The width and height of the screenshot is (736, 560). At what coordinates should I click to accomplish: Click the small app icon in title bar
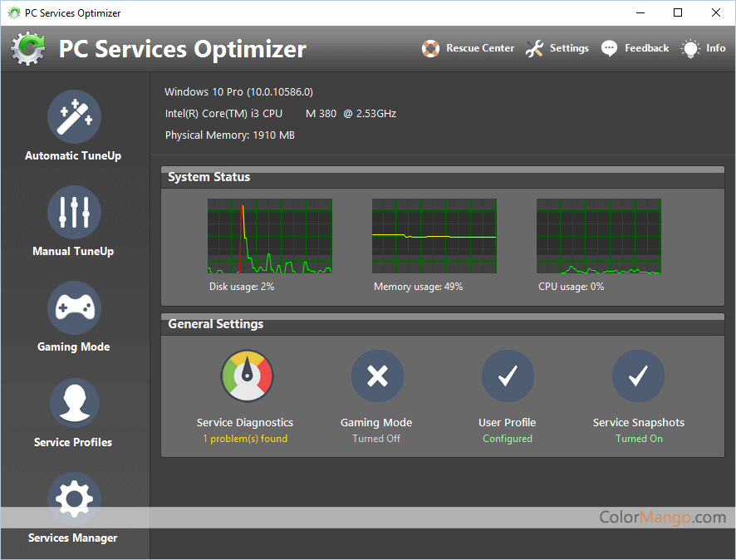click(x=14, y=12)
